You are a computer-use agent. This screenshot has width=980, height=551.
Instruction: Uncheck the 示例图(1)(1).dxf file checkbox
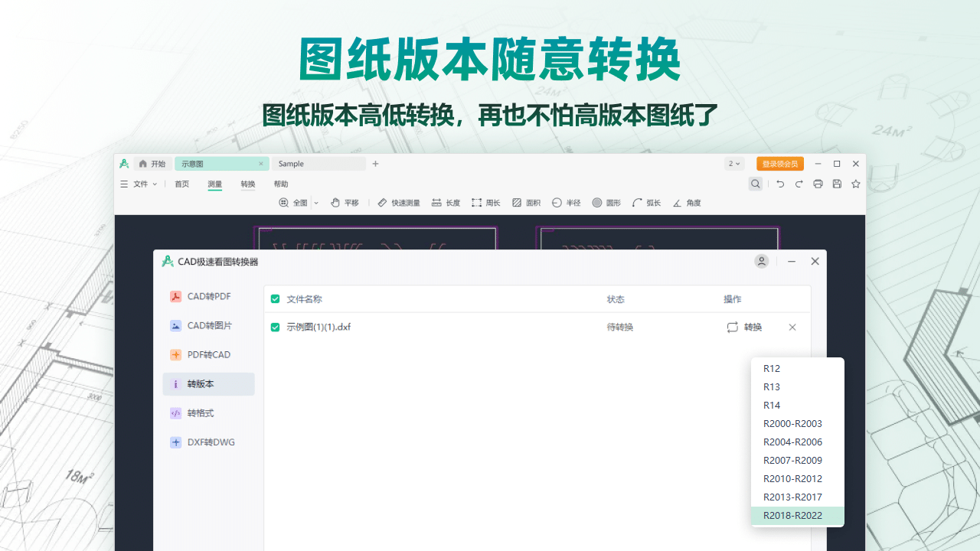276,328
